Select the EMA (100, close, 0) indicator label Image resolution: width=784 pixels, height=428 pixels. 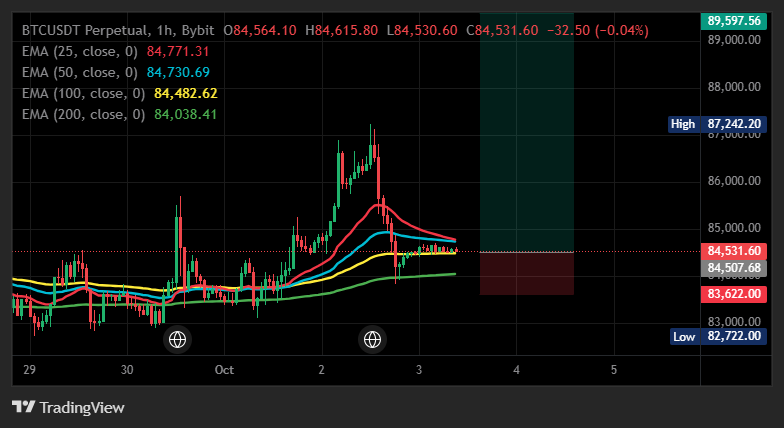[x=84, y=94]
